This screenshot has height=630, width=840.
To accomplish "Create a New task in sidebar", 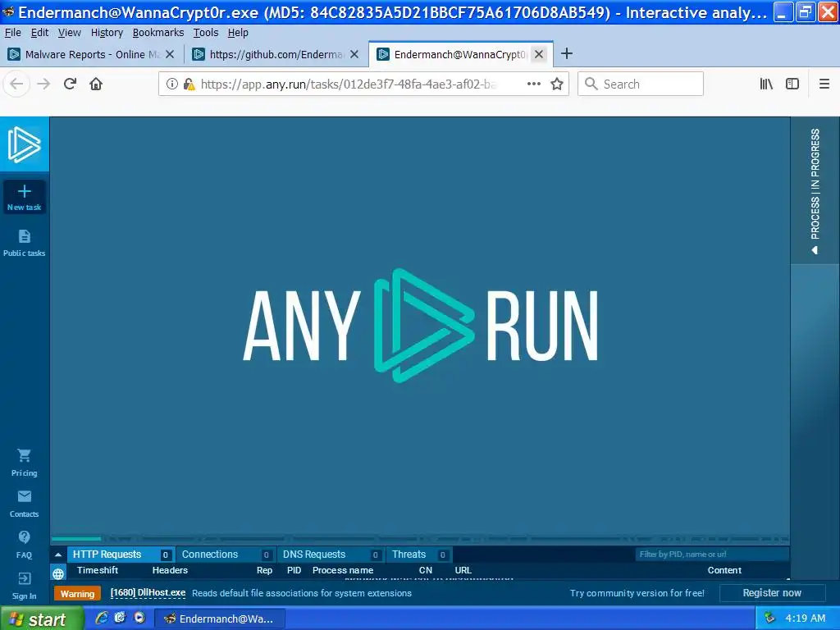I will pos(24,197).
